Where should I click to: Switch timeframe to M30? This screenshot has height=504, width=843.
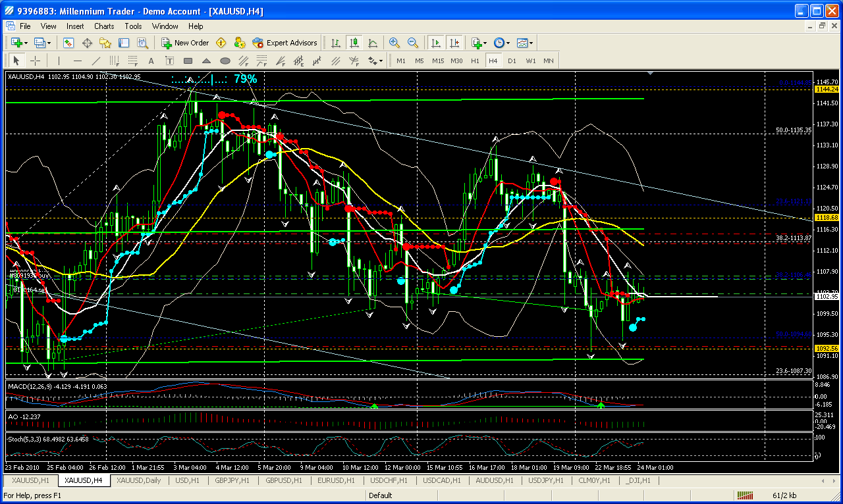point(456,61)
